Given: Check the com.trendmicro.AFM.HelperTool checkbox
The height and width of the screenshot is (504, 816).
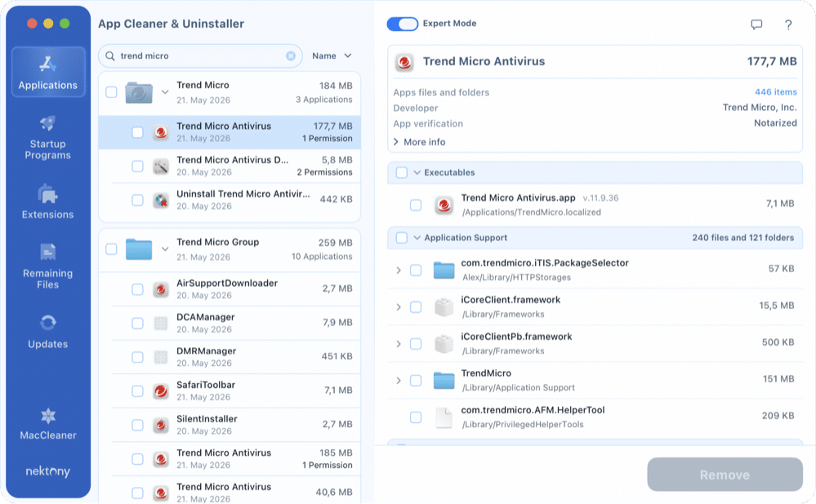Looking at the screenshot, I should 415,417.
